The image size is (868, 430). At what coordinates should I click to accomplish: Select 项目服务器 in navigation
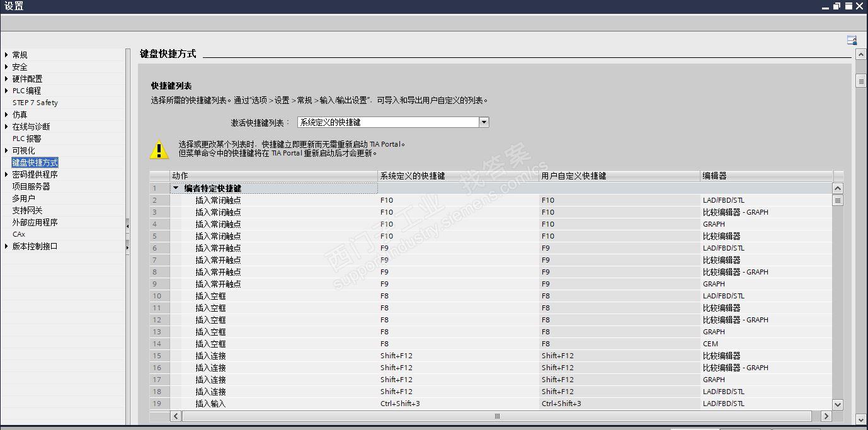pos(31,186)
